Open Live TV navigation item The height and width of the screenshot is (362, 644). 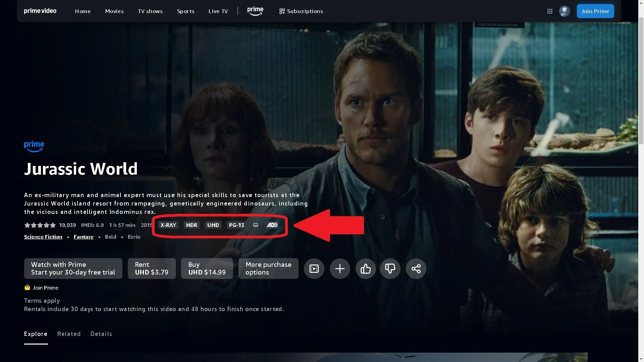click(218, 11)
